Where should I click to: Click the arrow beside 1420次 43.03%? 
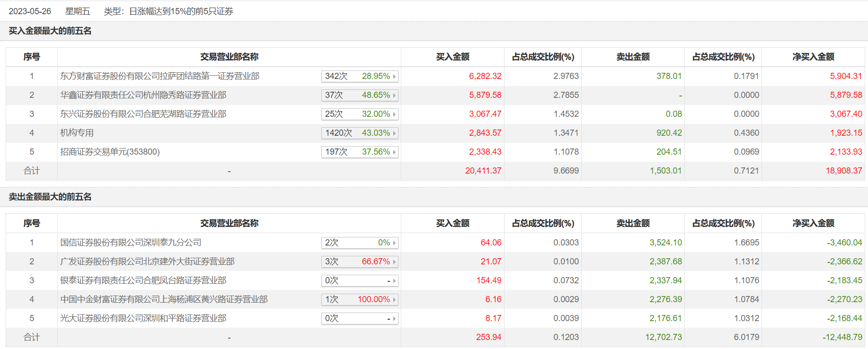click(394, 133)
